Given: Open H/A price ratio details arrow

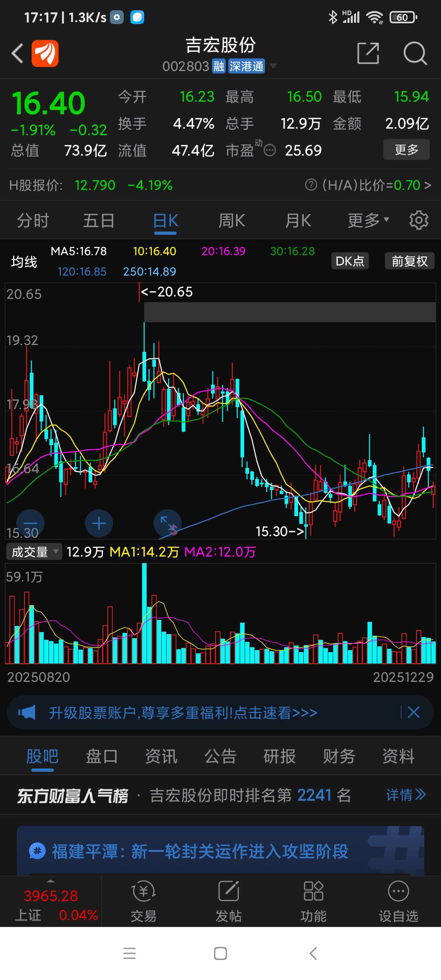Looking at the screenshot, I should coord(428,185).
